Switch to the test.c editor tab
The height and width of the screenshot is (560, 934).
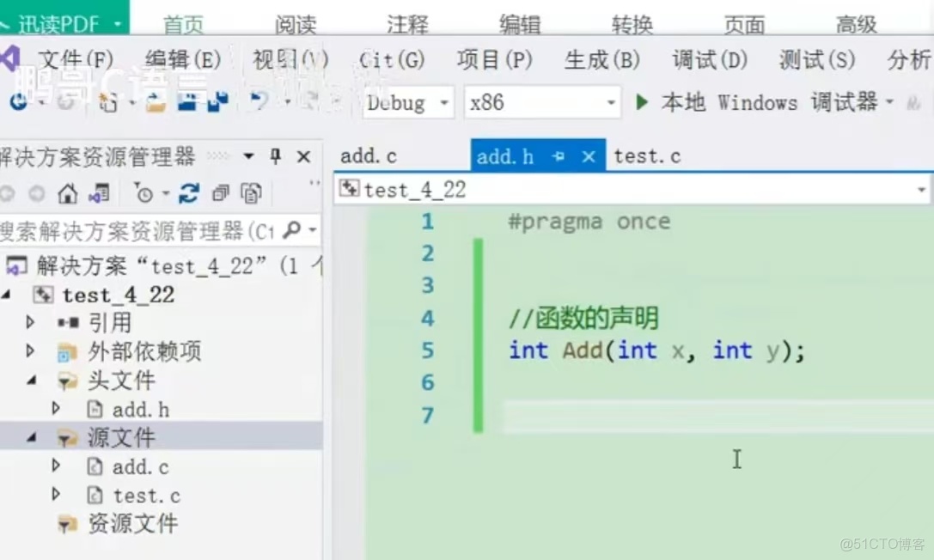pyautogui.click(x=649, y=155)
